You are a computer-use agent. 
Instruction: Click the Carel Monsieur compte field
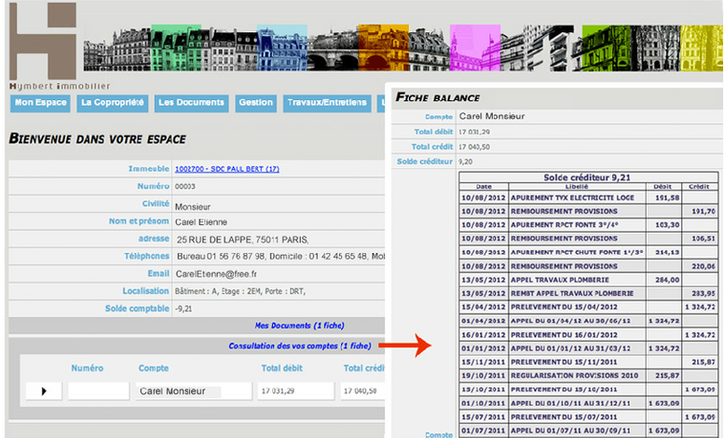[x=193, y=391]
